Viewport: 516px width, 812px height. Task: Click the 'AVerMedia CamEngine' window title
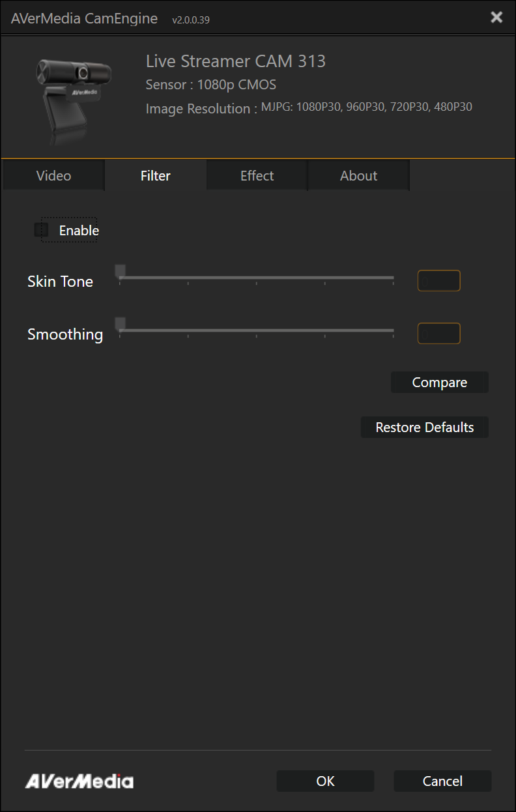[84, 18]
